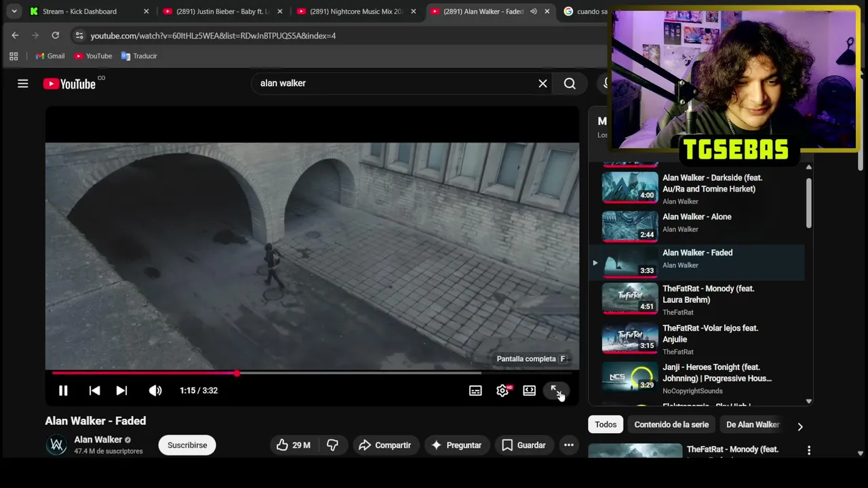Open site information icon in address bar
Viewport: 868px width, 488px height.
tap(79, 35)
